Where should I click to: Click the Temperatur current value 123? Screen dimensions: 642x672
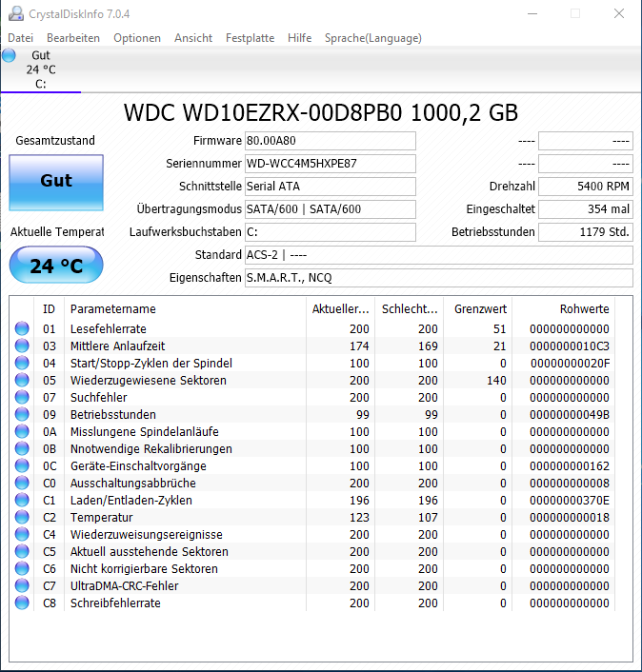click(359, 517)
